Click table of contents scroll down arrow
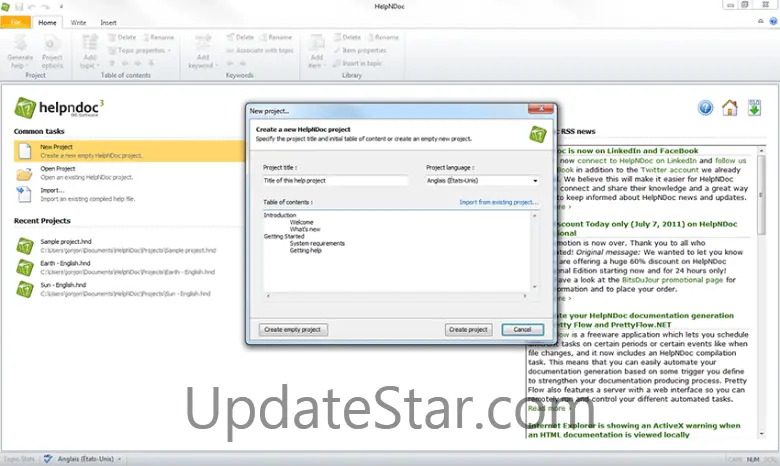The width and height of the screenshot is (780, 466). click(x=535, y=287)
